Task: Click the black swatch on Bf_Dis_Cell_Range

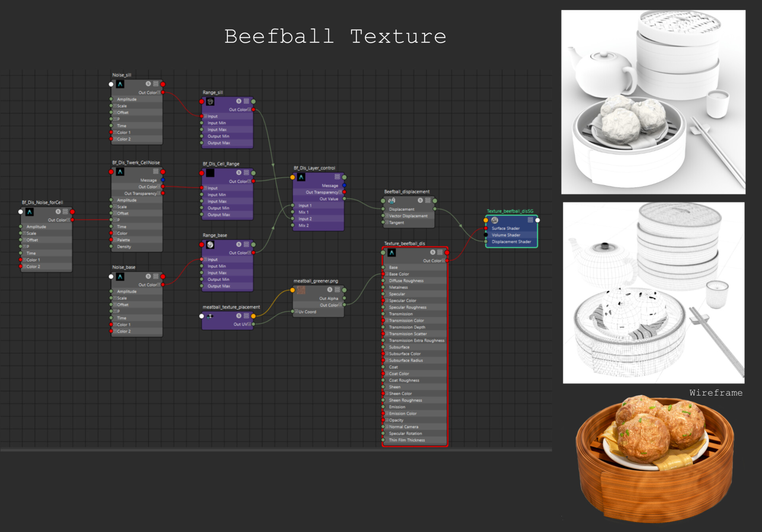Action: pyautogui.click(x=210, y=173)
